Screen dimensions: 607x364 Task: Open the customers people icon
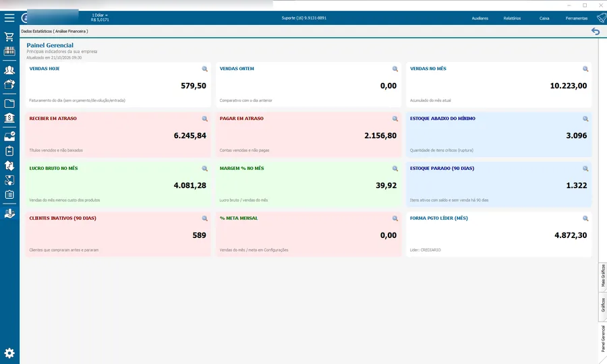coord(9,70)
